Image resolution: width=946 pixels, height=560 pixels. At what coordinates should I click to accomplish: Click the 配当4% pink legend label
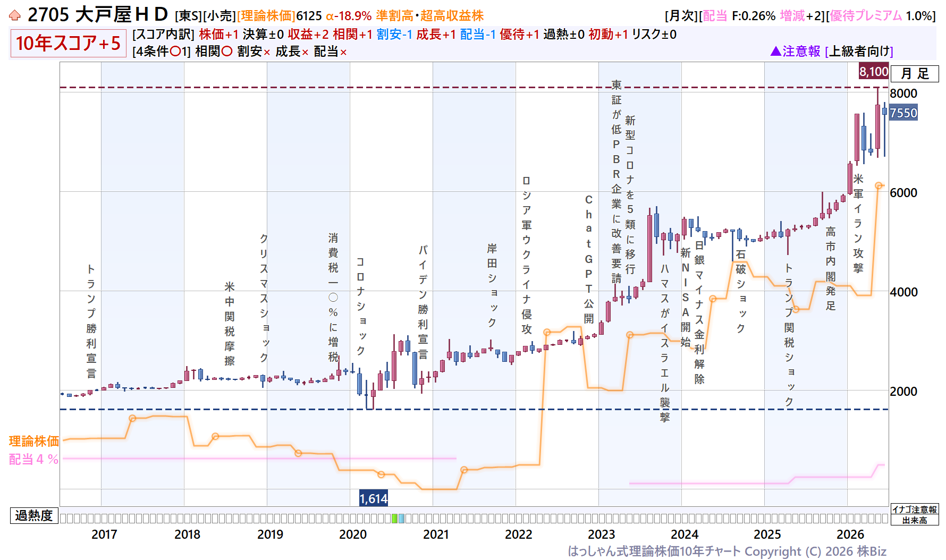pos(33,459)
